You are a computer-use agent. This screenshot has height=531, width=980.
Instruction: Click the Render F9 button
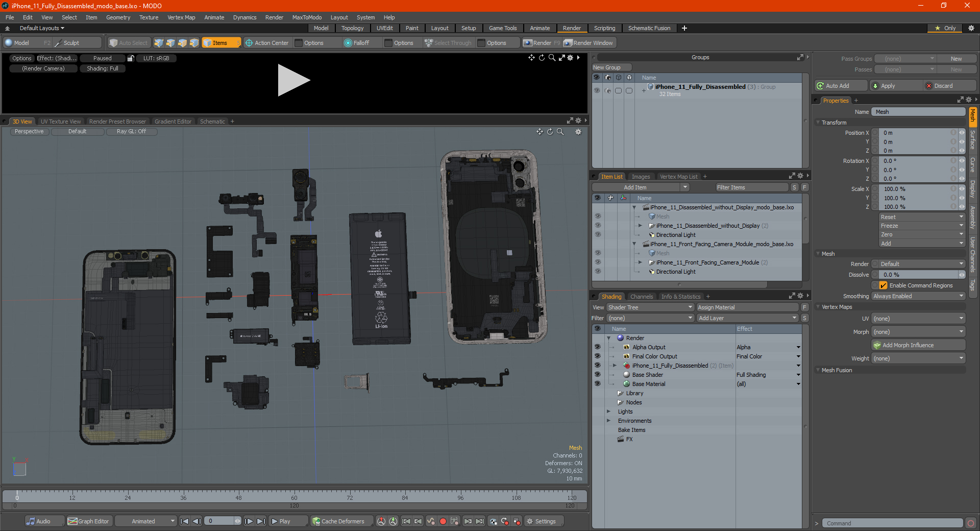542,43
